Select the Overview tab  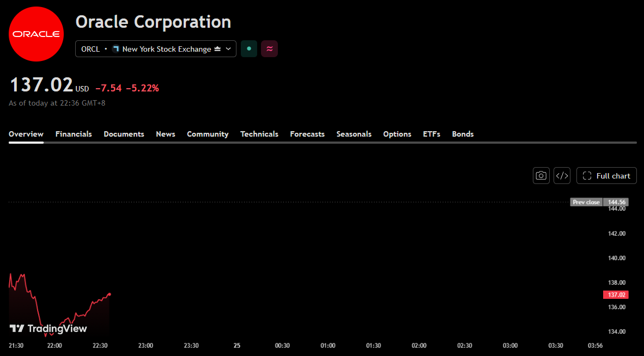coord(26,134)
